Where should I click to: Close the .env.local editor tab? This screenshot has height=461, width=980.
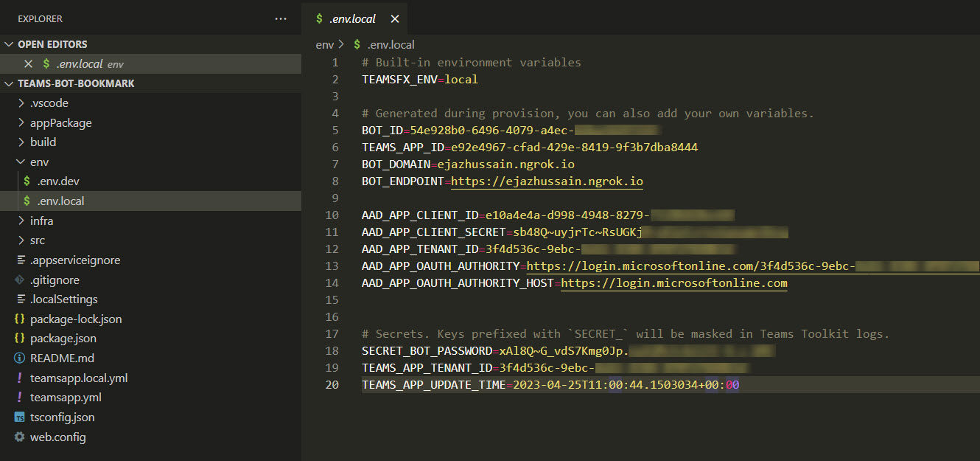point(395,19)
